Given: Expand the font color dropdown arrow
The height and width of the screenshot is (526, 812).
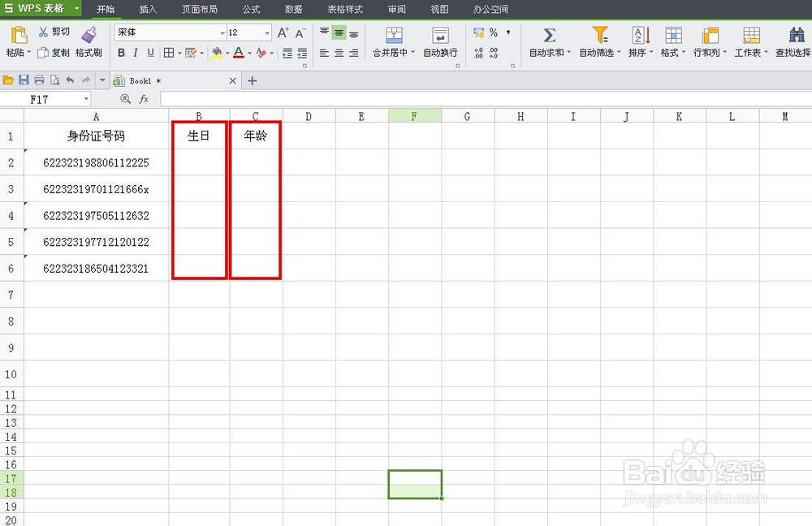Looking at the screenshot, I should (x=249, y=53).
